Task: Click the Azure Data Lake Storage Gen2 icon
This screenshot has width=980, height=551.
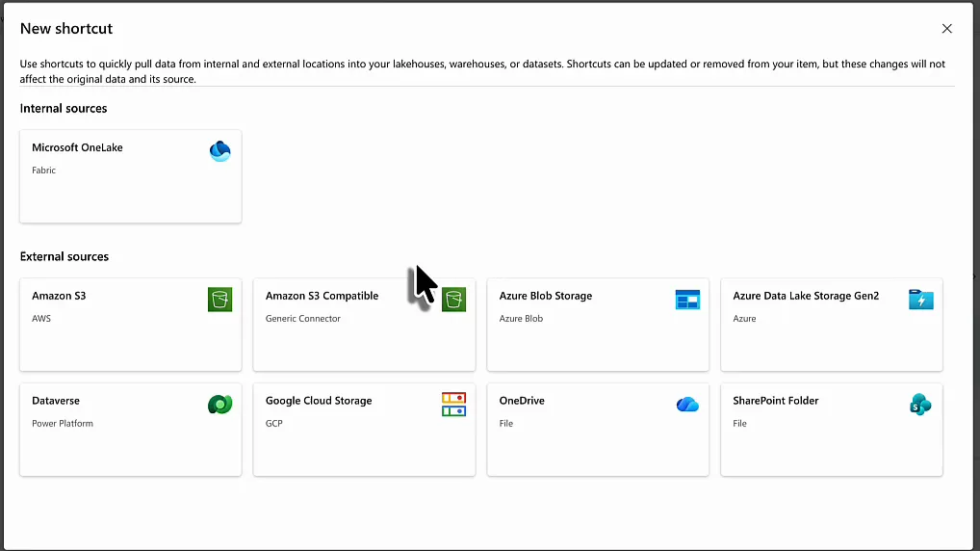Action: 921,300
